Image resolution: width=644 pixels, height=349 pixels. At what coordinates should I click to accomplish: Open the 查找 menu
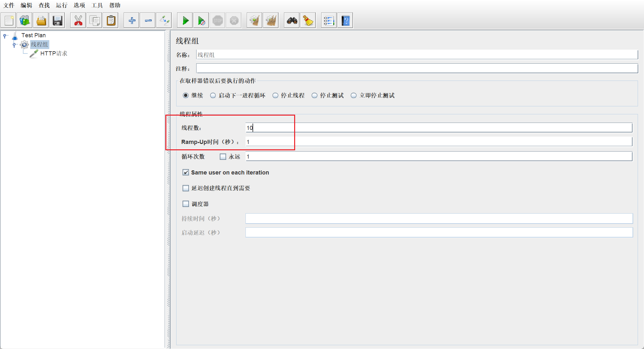pos(44,5)
